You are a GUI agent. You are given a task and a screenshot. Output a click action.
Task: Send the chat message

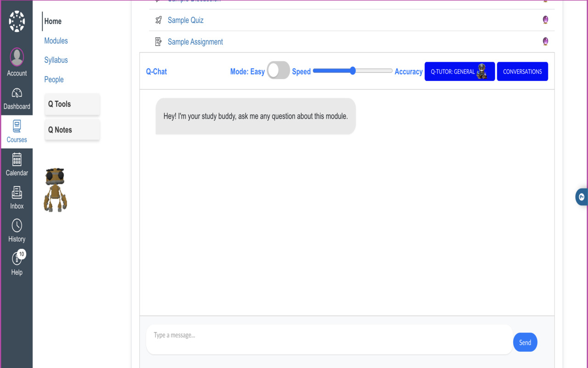525,342
